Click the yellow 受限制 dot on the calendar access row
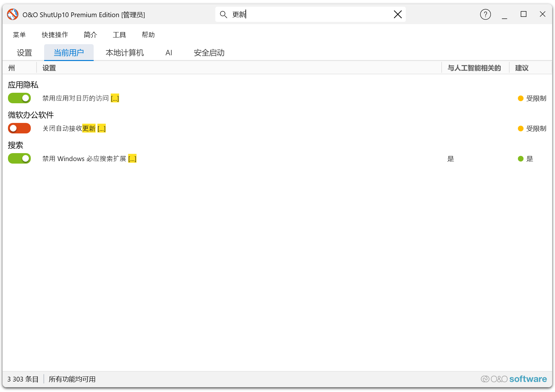Image resolution: width=555 pixels, height=392 pixels. (x=521, y=98)
